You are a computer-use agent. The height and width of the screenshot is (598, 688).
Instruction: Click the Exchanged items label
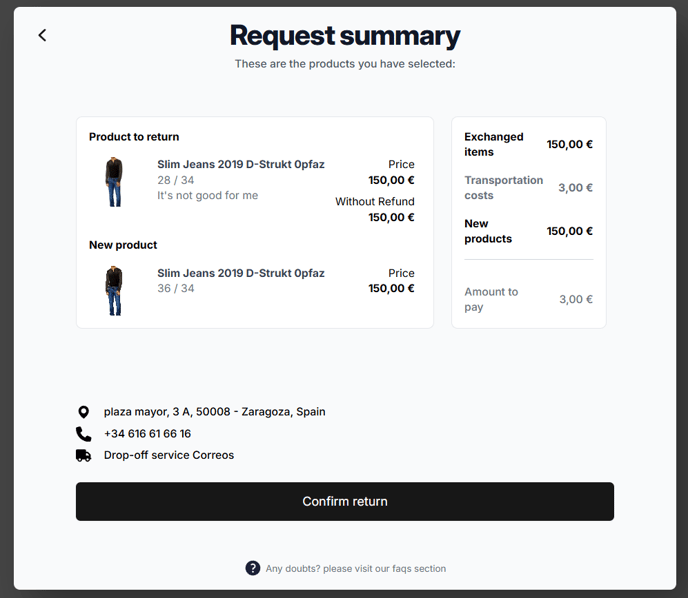tap(494, 144)
